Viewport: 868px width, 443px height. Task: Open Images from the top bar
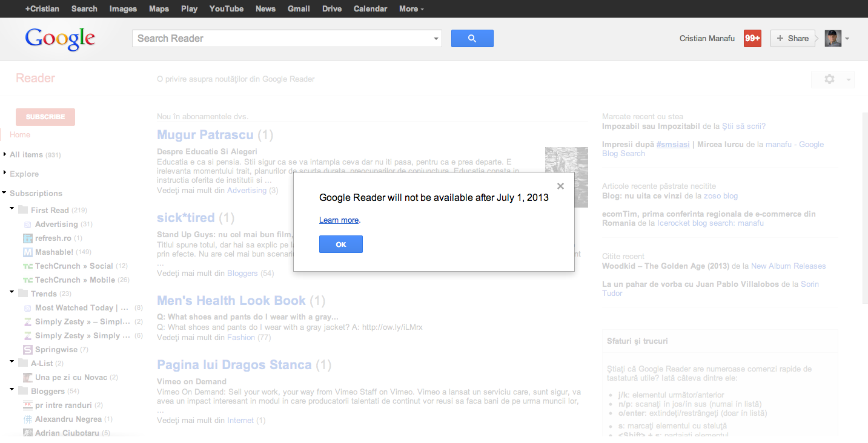[x=123, y=8]
